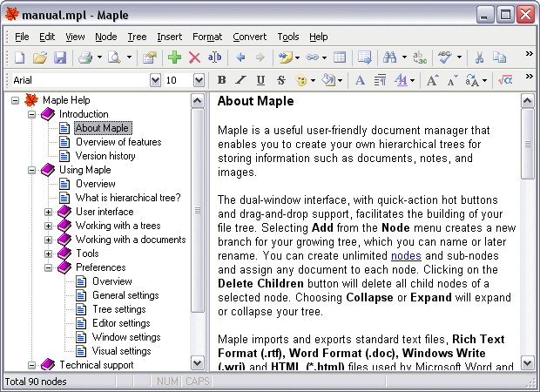Click the sticky note with arrow icon
540x392 pixels.
285,57
